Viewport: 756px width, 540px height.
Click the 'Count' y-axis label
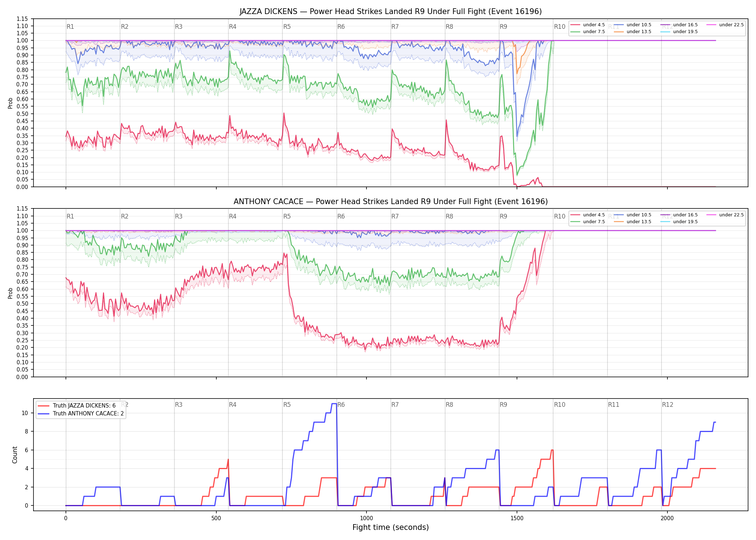pyautogui.click(x=15, y=455)
